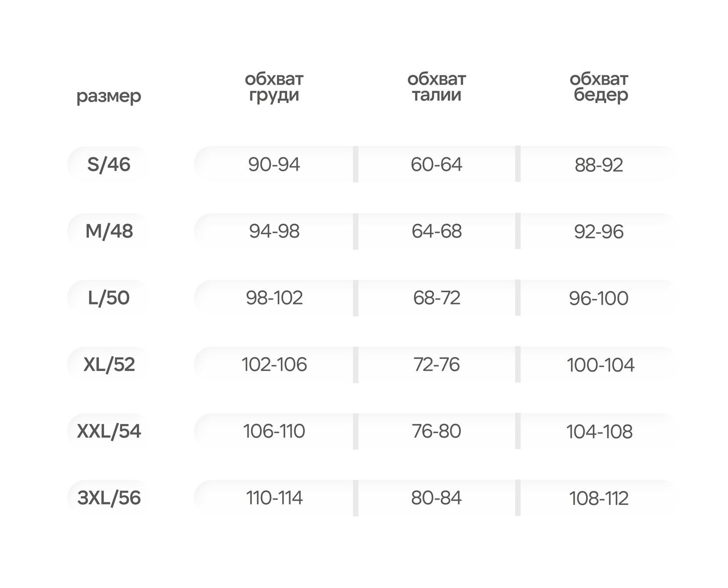Screen dimensions: 728x588
Task: Pick the 3XL/56 size label
Action: tap(109, 498)
